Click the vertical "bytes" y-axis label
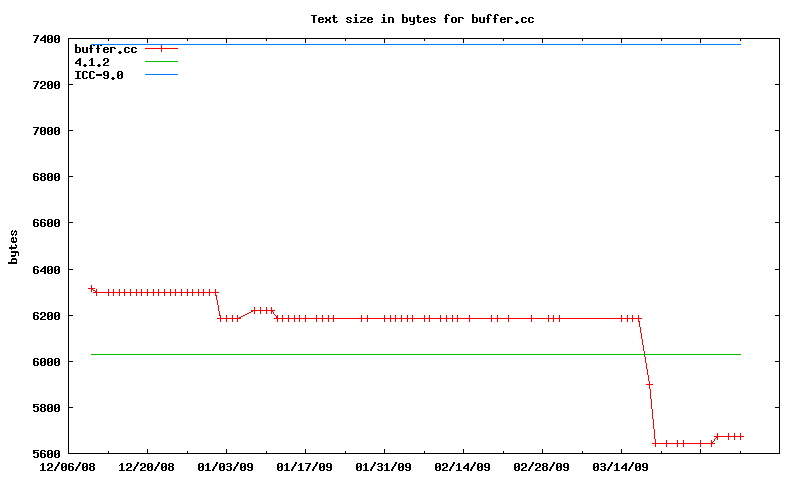 click(13, 246)
